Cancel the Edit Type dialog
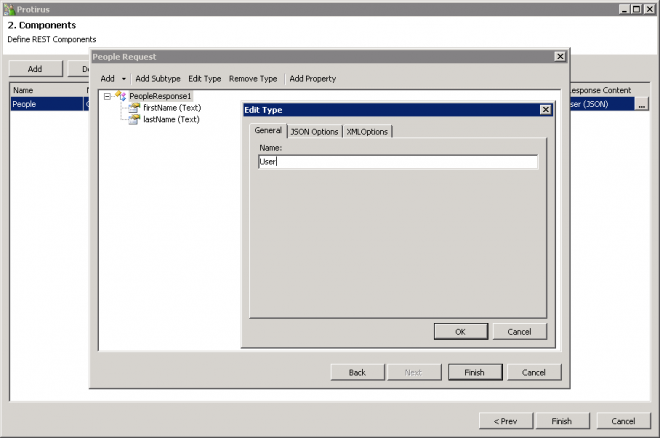This screenshot has width=660, height=438. coord(519,332)
